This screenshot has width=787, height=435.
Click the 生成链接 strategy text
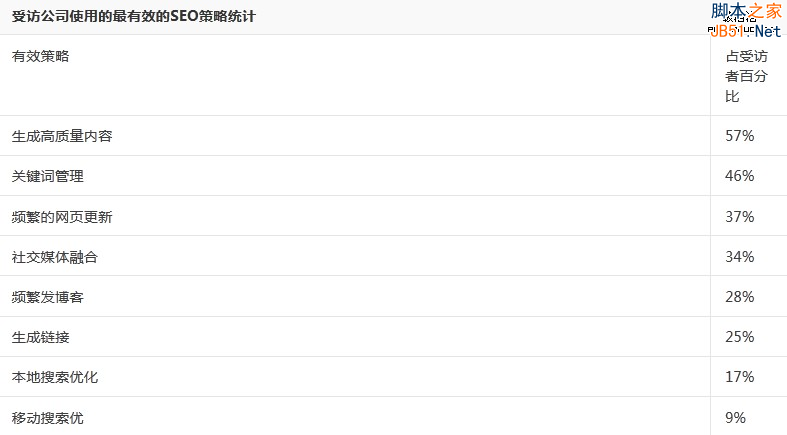pos(41,337)
